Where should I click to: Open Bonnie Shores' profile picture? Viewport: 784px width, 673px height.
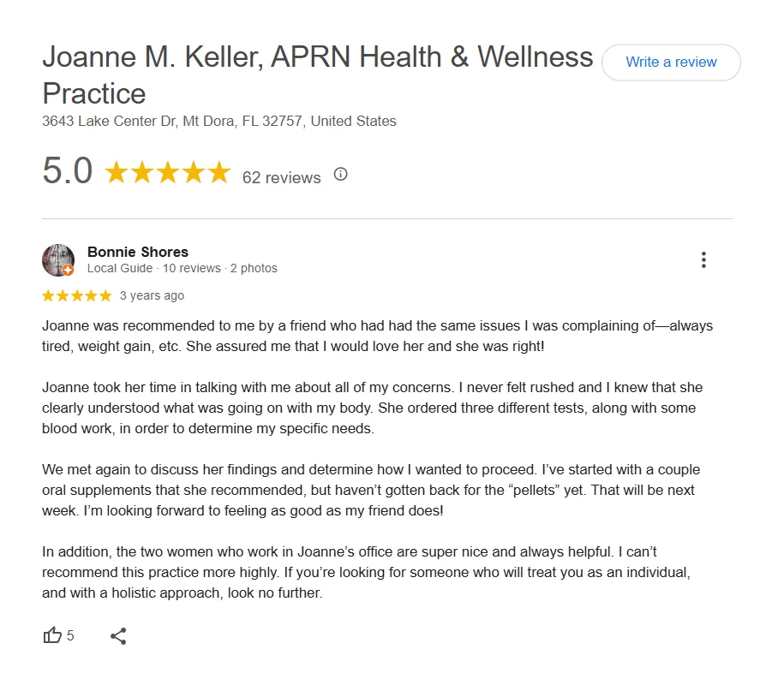[58, 259]
